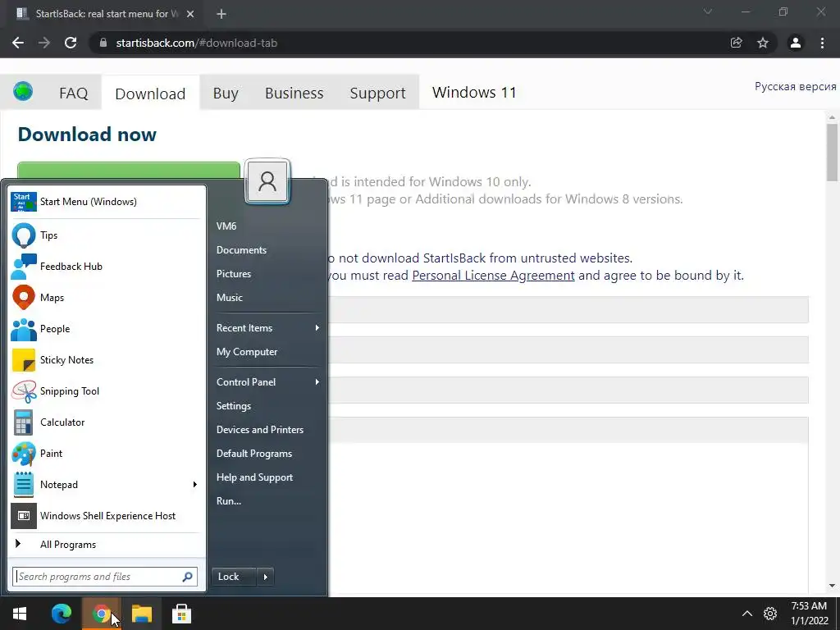The width and height of the screenshot is (840, 630).
Task: Switch to Русская версия link
Action: 795,87
